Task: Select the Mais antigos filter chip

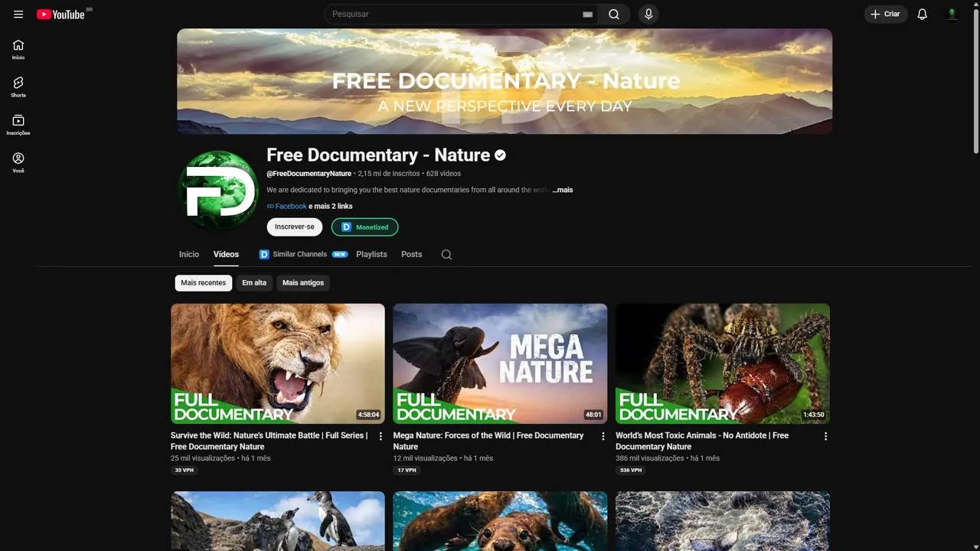Action: pyautogui.click(x=303, y=282)
